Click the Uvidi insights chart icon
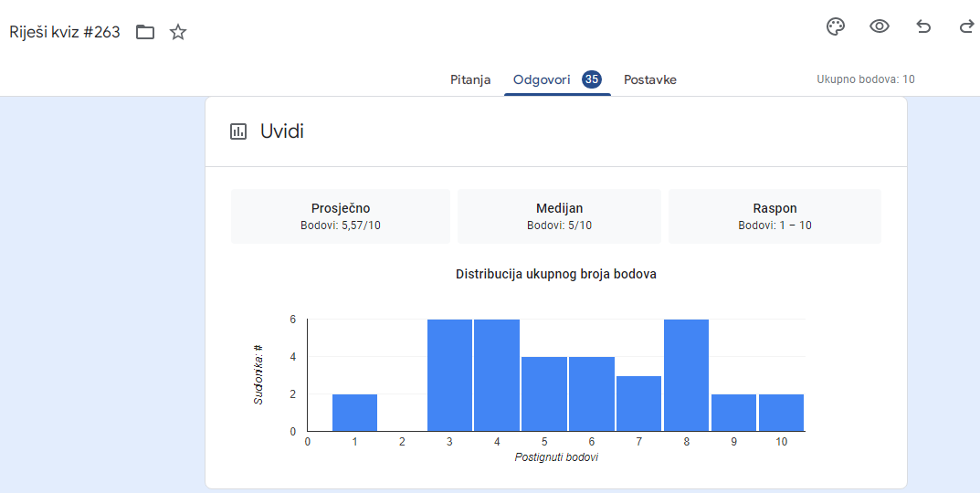 click(x=238, y=131)
